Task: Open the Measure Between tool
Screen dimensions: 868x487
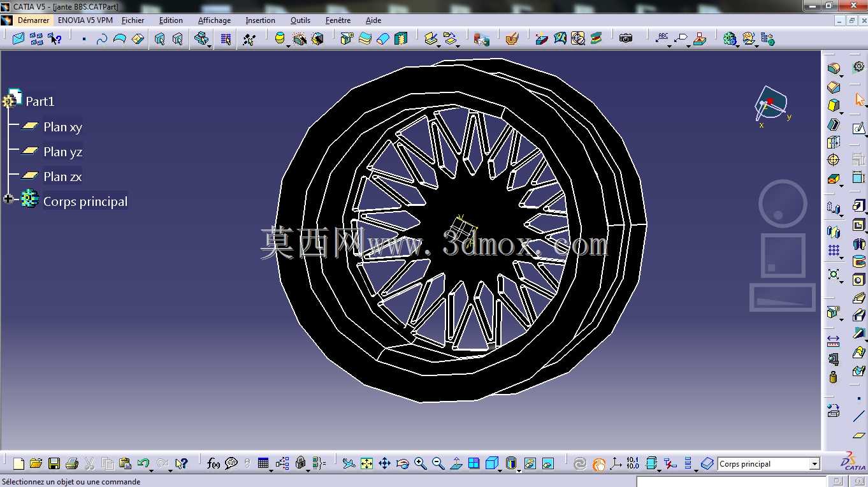Action: coord(833,340)
